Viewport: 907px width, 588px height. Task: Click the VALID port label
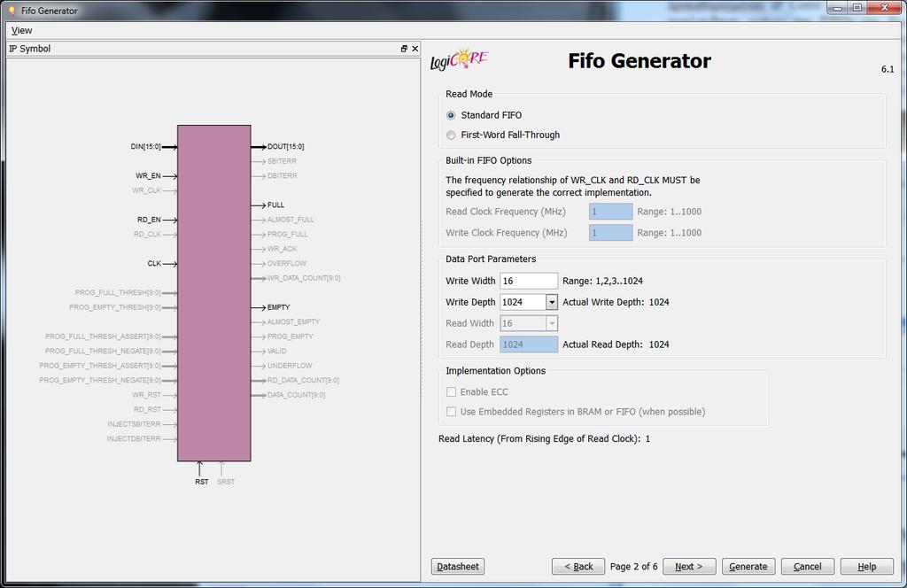click(277, 351)
